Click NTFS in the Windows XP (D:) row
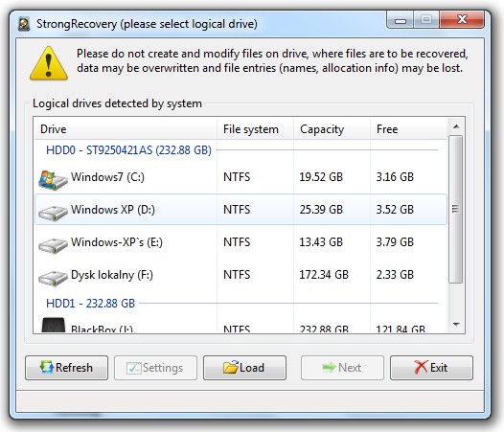The height and width of the screenshot is (432, 504). click(237, 210)
